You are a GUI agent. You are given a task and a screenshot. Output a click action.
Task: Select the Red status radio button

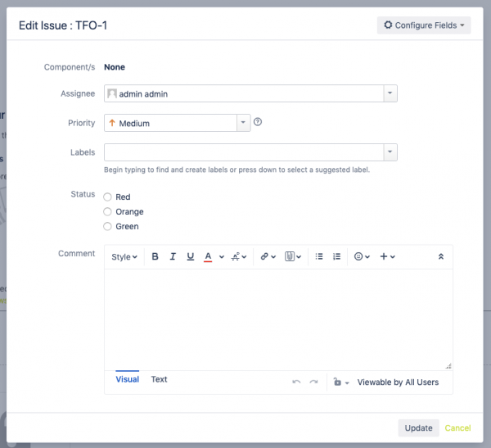click(x=108, y=197)
